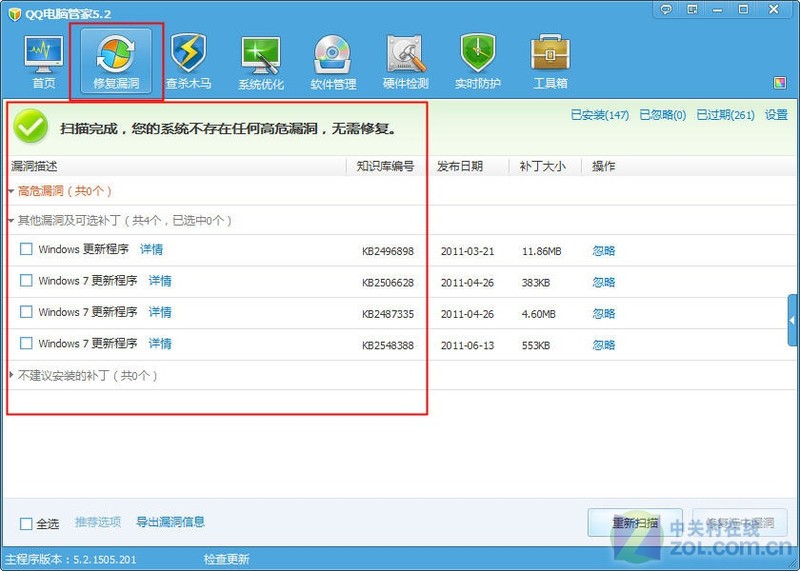The height and width of the screenshot is (571, 800).
Task: Select the 553KB size cell
Action: tap(536, 345)
